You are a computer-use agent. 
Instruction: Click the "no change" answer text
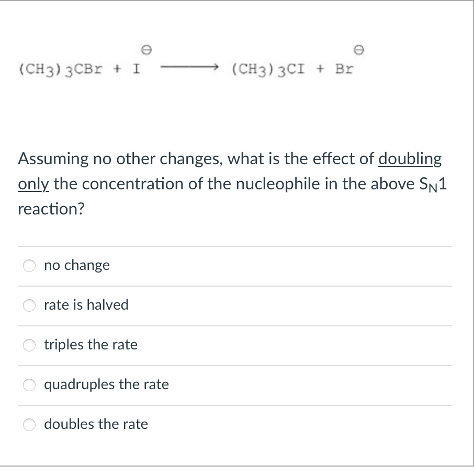click(x=77, y=265)
